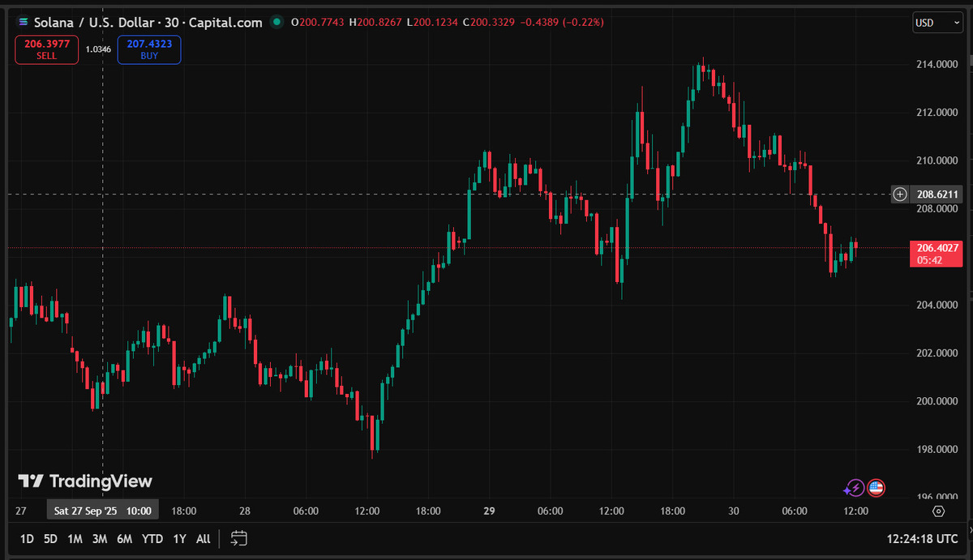Screen dimensions: 973x560
Task: Click the TradingView logo
Action: [x=85, y=481]
